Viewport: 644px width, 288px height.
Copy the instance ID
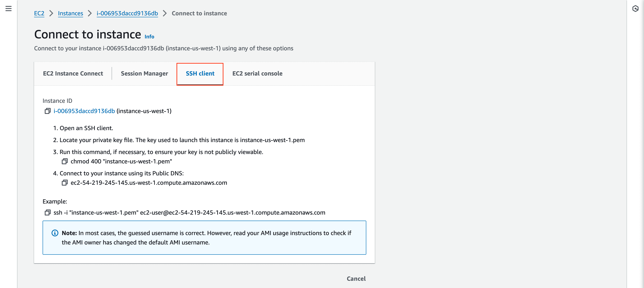[x=47, y=111]
